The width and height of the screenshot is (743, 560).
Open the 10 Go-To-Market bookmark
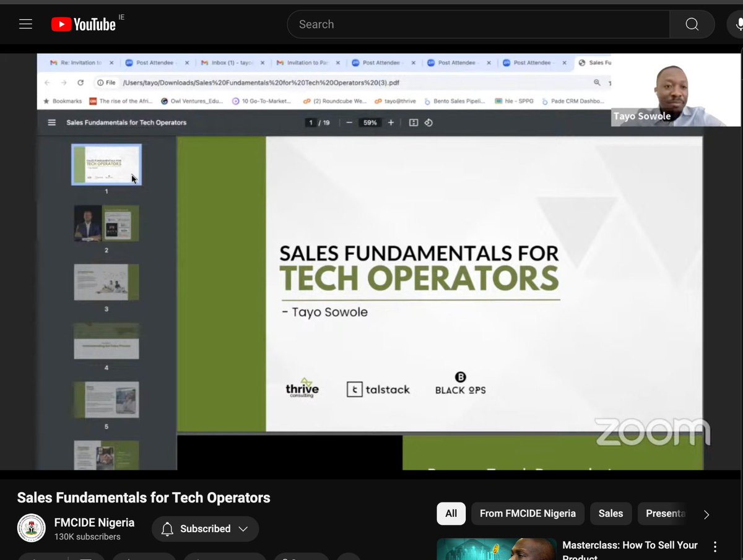[x=262, y=101]
